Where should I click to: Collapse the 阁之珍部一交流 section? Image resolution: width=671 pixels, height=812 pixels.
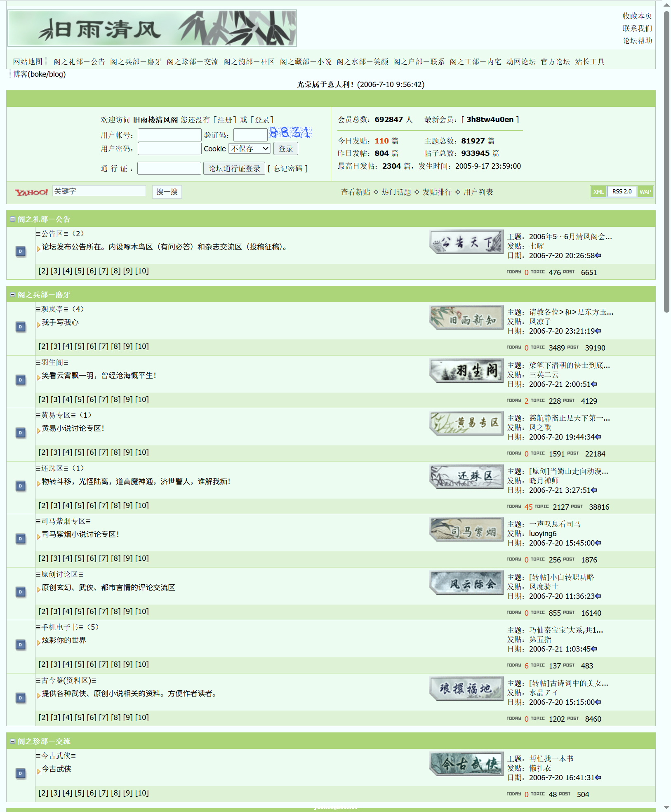(12, 741)
